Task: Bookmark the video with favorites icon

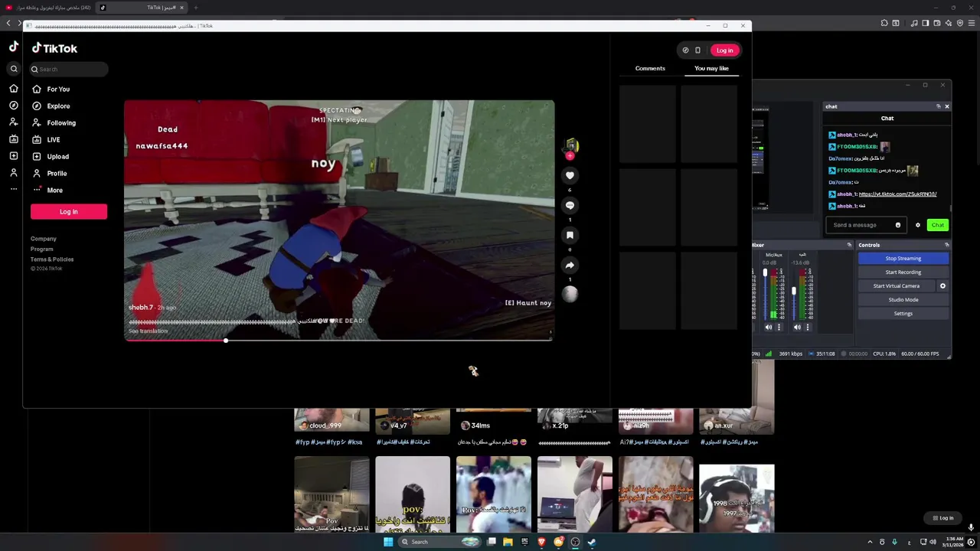Action: pyautogui.click(x=570, y=235)
